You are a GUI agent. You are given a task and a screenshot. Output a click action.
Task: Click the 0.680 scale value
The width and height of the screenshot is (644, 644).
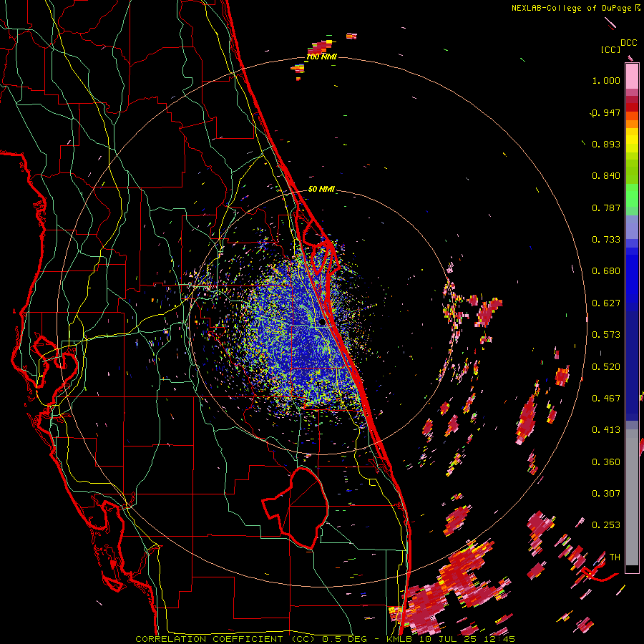tap(606, 271)
